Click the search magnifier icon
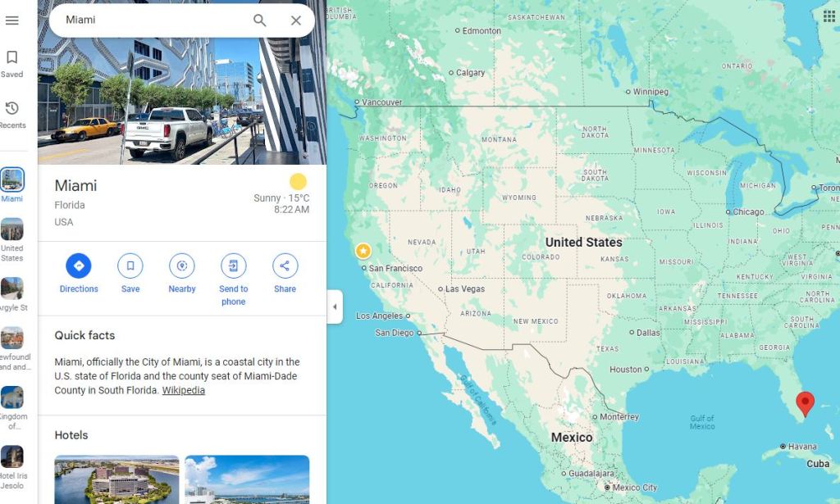 point(260,20)
